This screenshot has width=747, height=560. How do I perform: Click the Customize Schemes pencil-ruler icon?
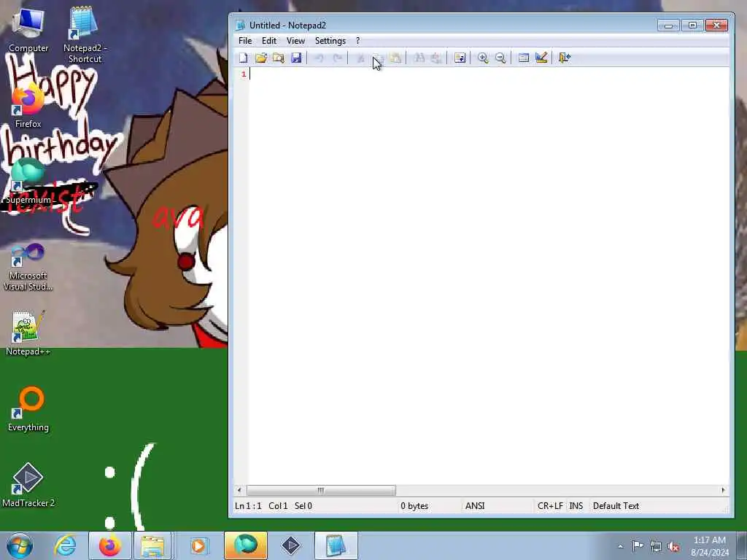[x=541, y=58]
